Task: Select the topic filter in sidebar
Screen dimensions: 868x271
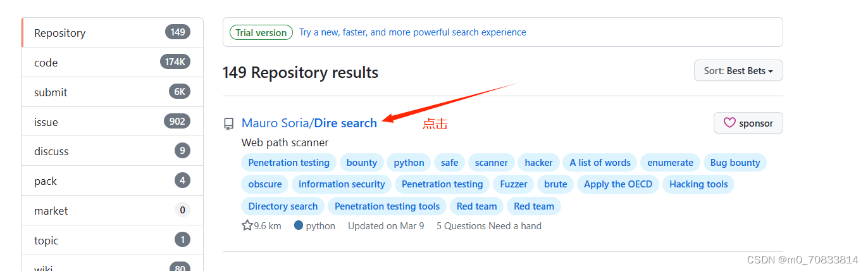Action: pyautogui.click(x=113, y=240)
